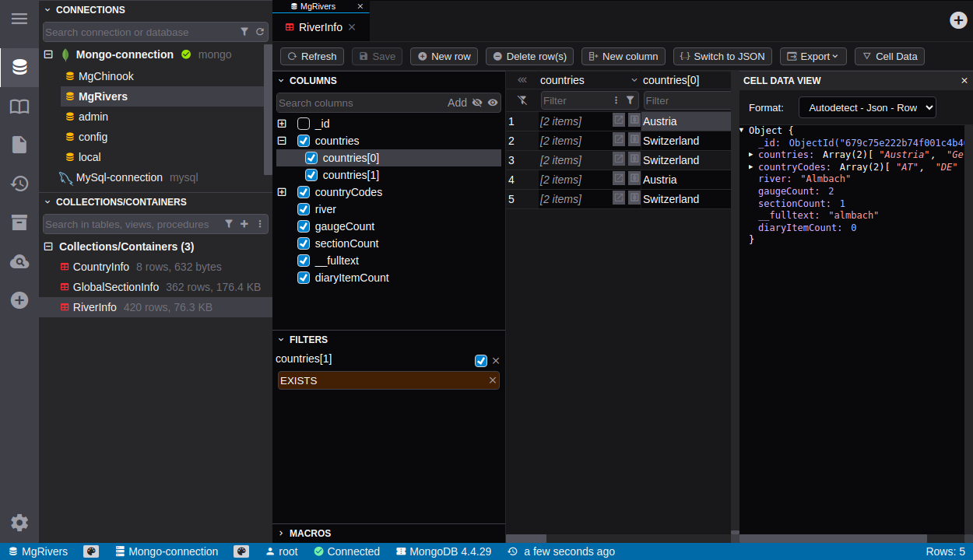Open the Query history panel
973x560 pixels.
pyautogui.click(x=19, y=184)
